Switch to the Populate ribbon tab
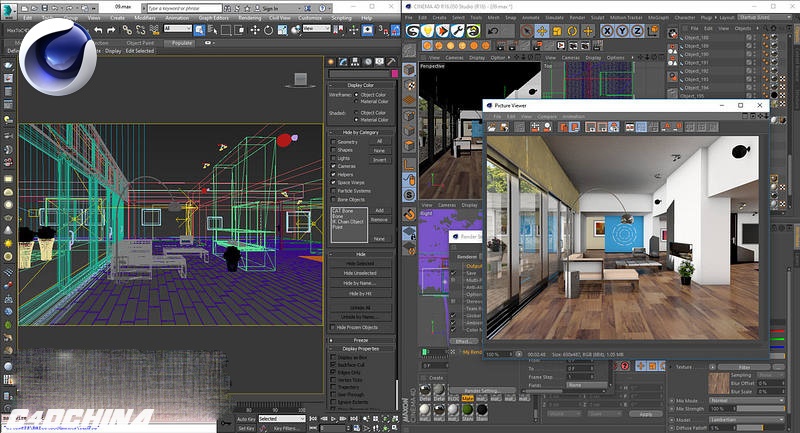The height and width of the screenshot is (433, 800). [182, 43]
